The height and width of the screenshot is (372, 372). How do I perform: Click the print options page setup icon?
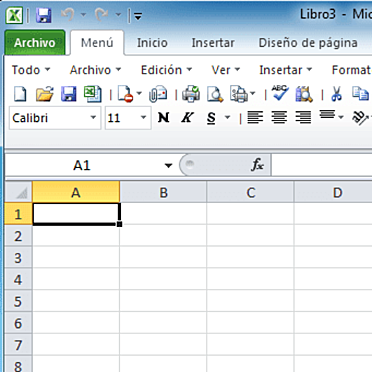239,94
